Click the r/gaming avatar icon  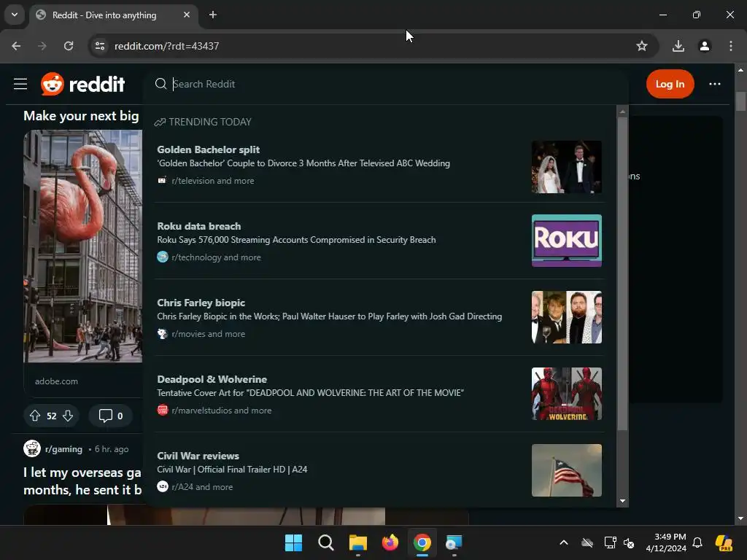(x=32, y=448)
